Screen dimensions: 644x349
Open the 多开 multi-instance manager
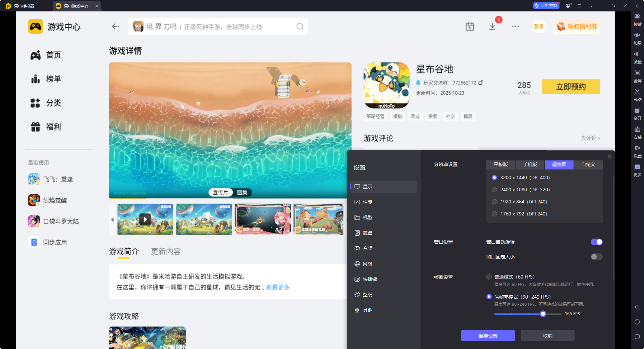point(637,114)
